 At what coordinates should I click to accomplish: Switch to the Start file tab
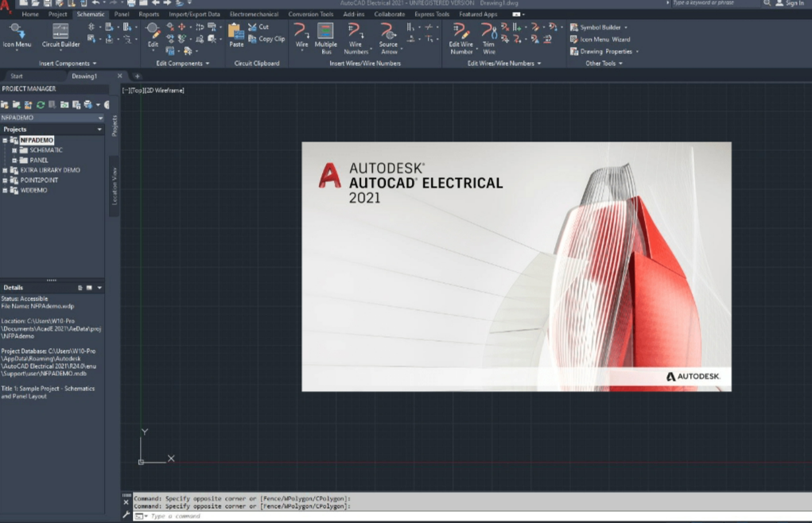(x=17, y=76)
